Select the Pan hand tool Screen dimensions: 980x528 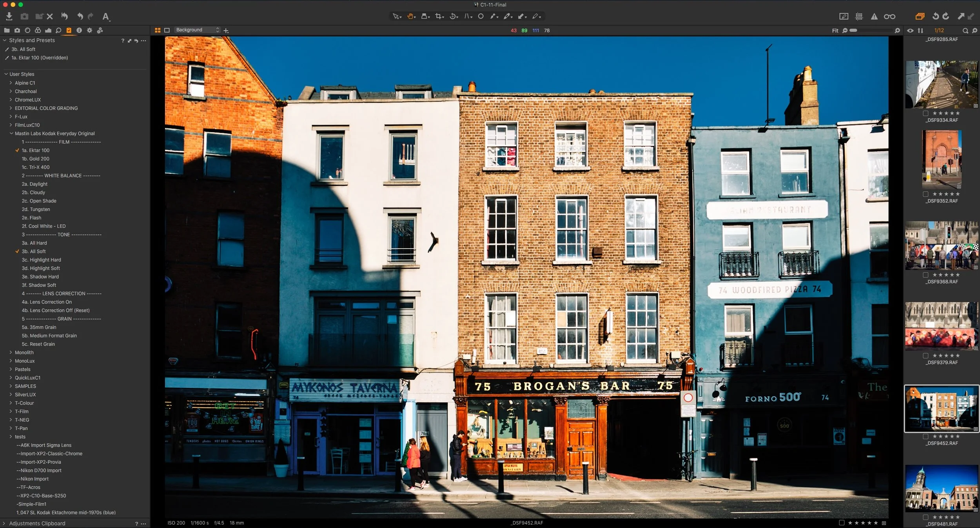pyautogui.click(x=411, y=16)
